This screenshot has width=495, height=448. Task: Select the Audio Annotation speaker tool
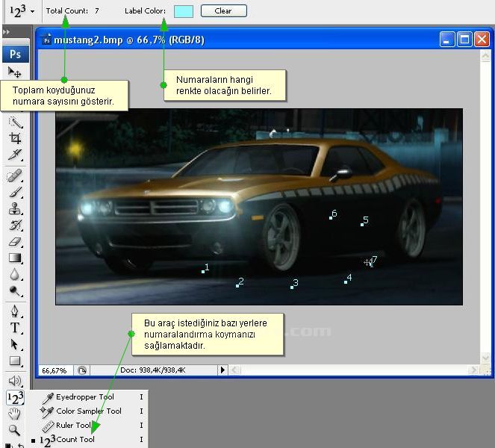[x=14, y=381]
